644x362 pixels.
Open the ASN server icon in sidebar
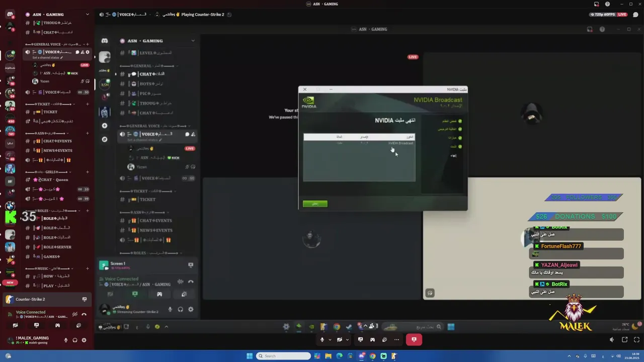coord(10,56)
